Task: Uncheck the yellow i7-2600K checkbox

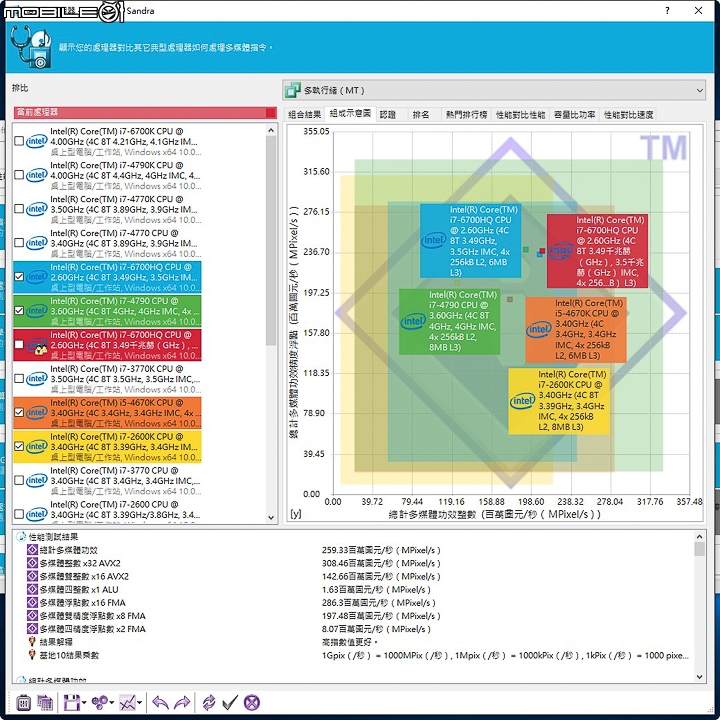Action: click(19, 446)
